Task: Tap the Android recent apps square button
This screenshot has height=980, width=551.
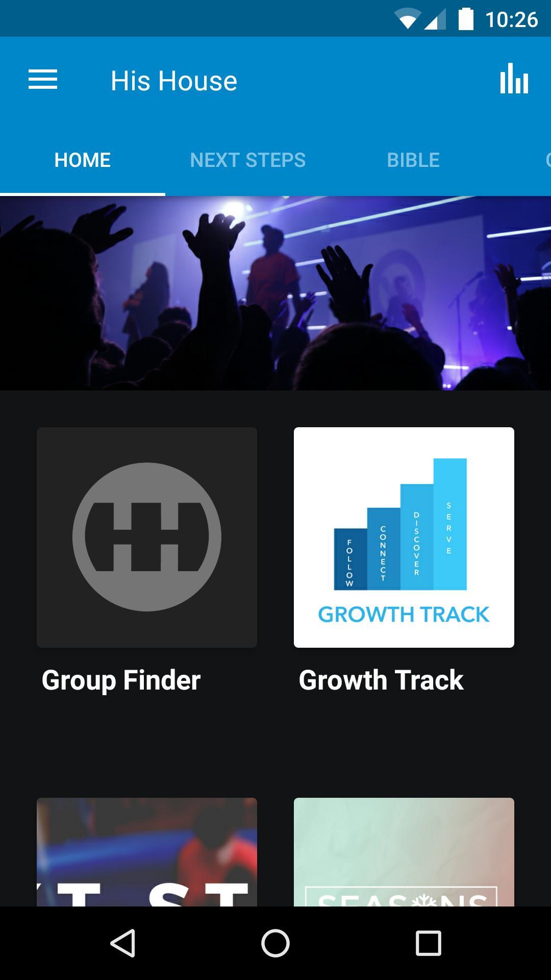Action: [x=428, y=943]
